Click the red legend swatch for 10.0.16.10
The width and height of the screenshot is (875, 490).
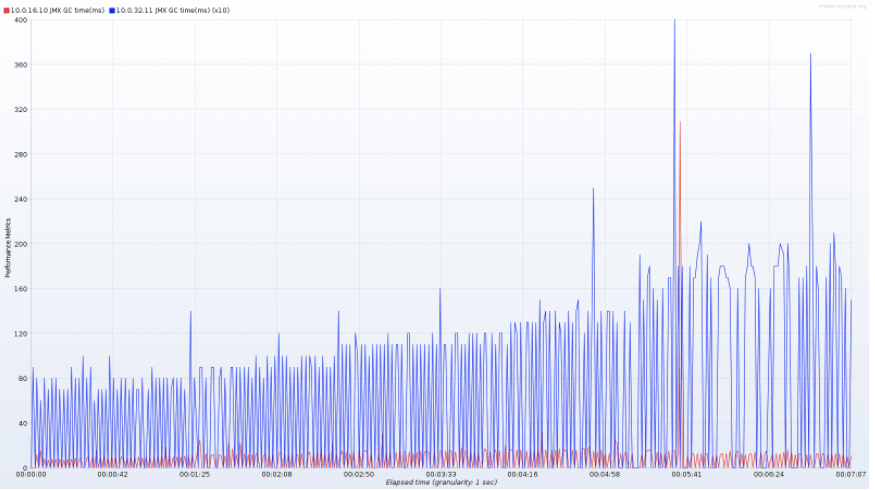point(7,11)
